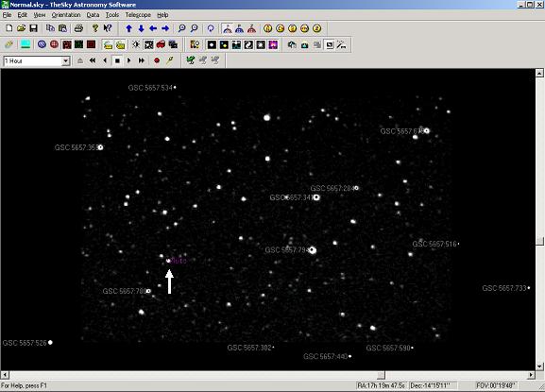This screenshot has width=545, height=392.
Task: Click the Pluto label near the arrow
Action: (x=179, y=261)
